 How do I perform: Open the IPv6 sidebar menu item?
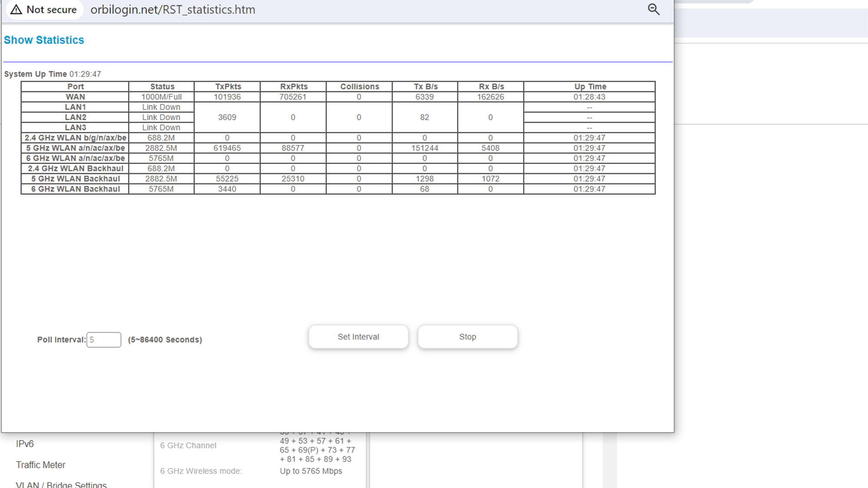click(25, 444)
